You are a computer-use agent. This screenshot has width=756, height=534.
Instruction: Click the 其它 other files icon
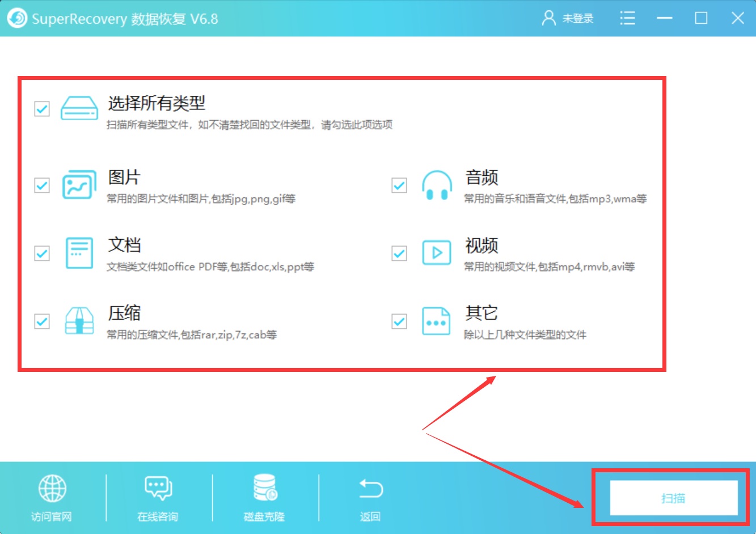pos(436,321)
